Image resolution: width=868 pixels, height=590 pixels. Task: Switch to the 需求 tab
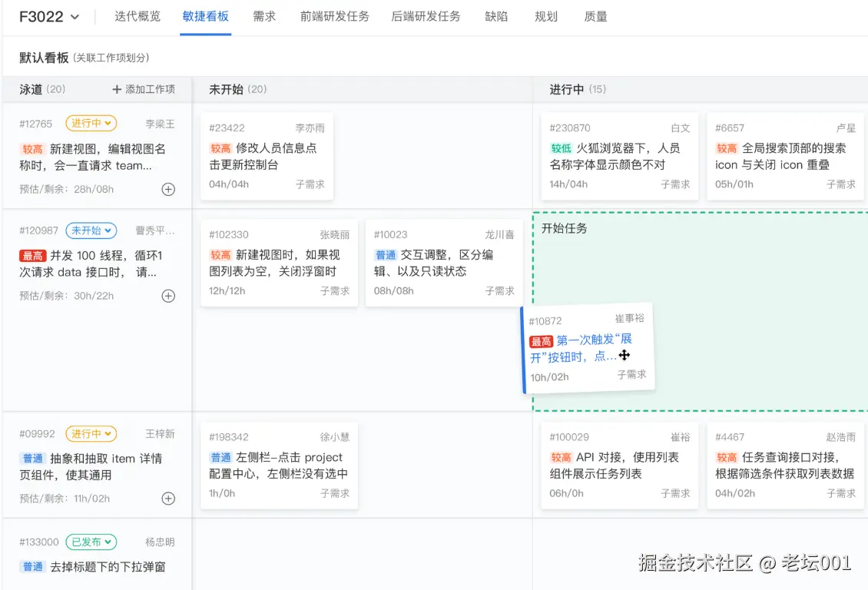tap(263, 16)
